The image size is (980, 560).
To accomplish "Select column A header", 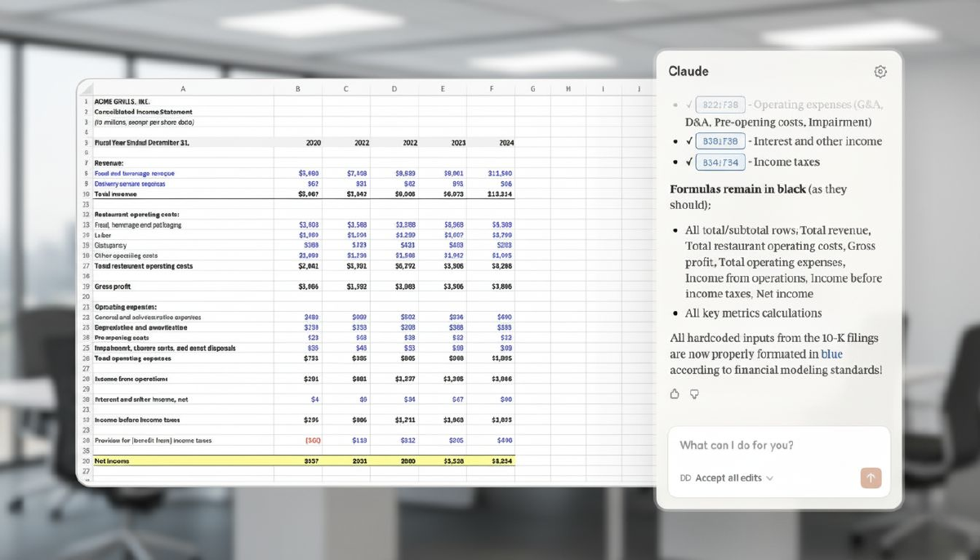I will pyautogui.click(x=183, y=88).
